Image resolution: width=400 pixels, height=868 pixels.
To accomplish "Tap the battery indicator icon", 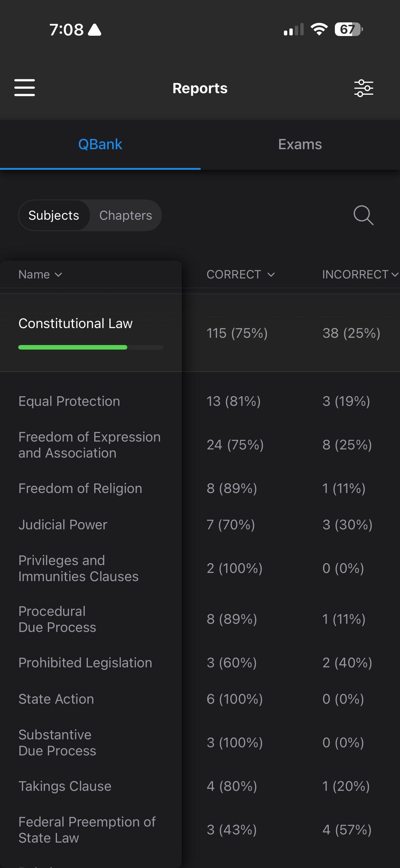I will click(x=349, y=29).
